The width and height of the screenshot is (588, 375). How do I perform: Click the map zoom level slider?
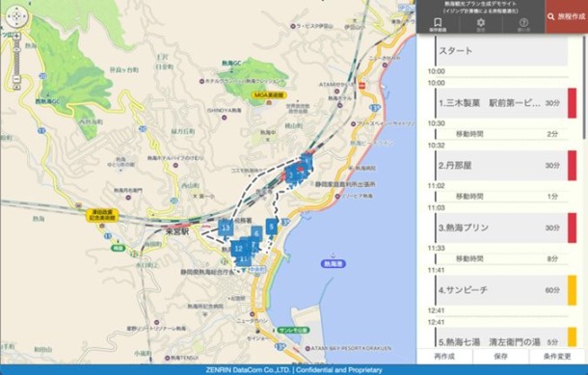click(x=17, y=58)
